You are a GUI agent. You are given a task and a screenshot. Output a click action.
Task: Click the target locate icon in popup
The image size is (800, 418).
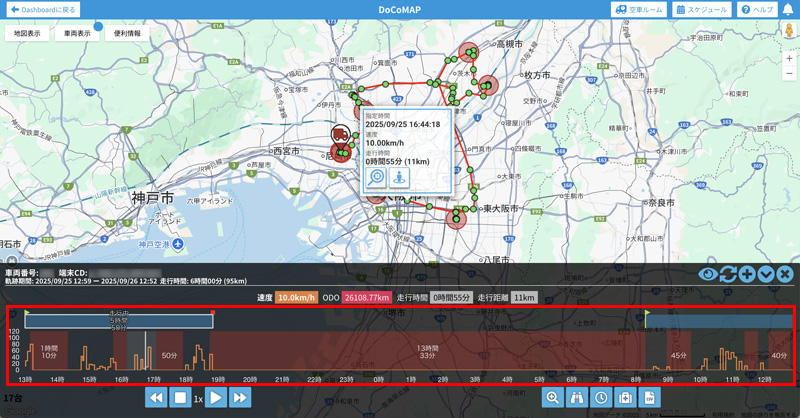pyautogui.click(x=377, y=177)
